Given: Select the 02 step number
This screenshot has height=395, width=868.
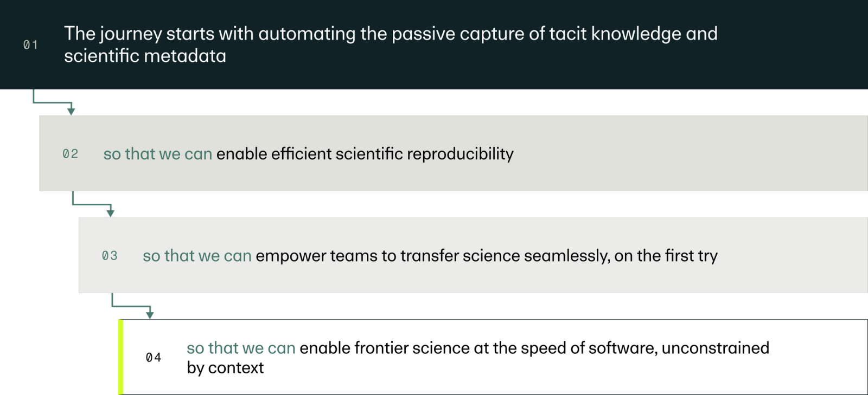Looking at the screenshot, I should coord(70,154).
